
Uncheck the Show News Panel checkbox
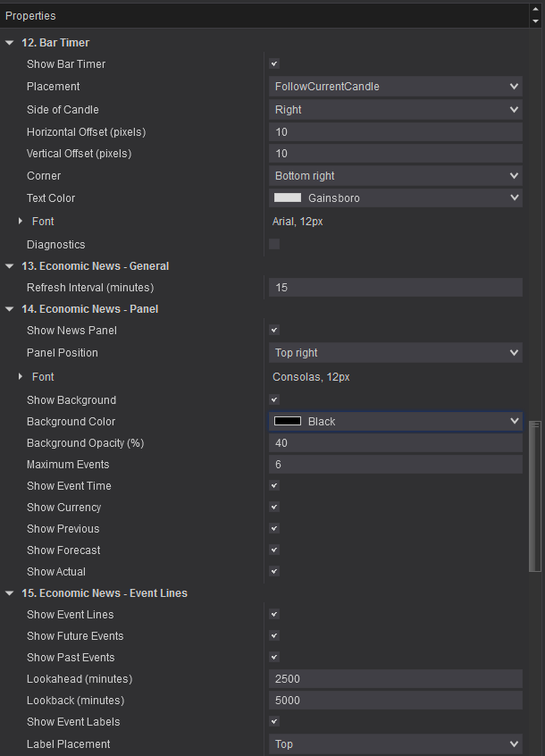tap(274, 331)
